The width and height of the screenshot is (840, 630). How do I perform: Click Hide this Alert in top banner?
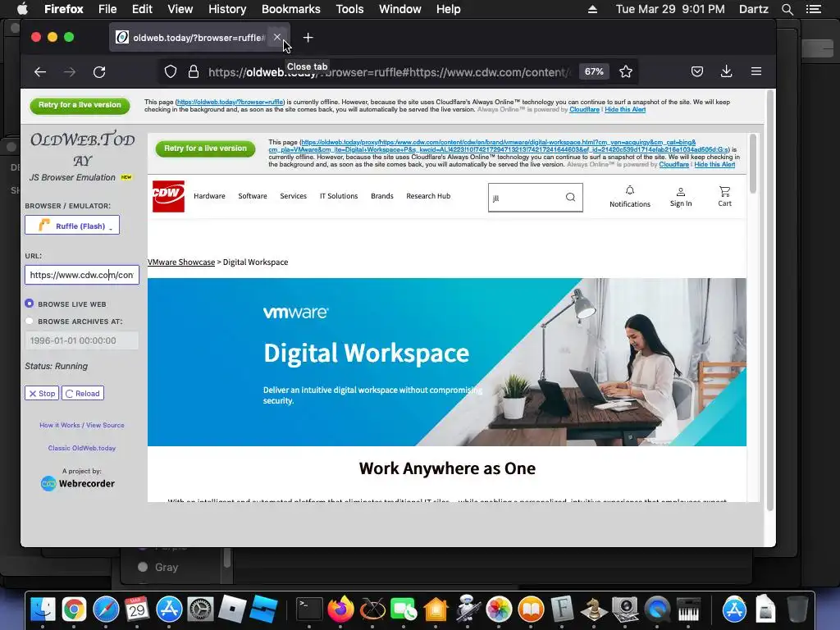624,109
